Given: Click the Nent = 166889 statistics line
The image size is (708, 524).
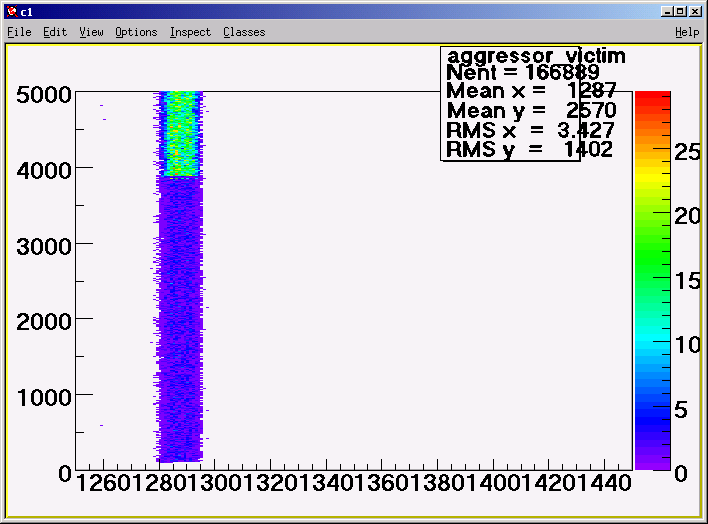Looking at the screenshot, I should tap(522, 72).
